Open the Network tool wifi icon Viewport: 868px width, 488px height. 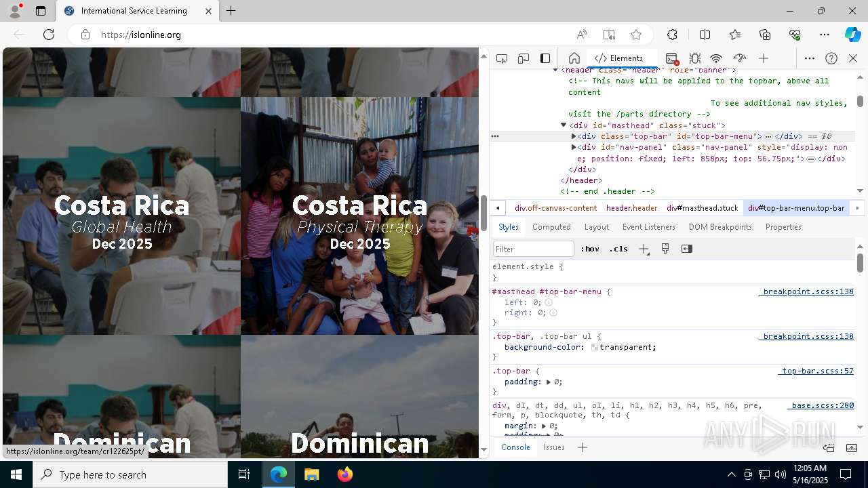pyautogui.click(x=717, y=58)
